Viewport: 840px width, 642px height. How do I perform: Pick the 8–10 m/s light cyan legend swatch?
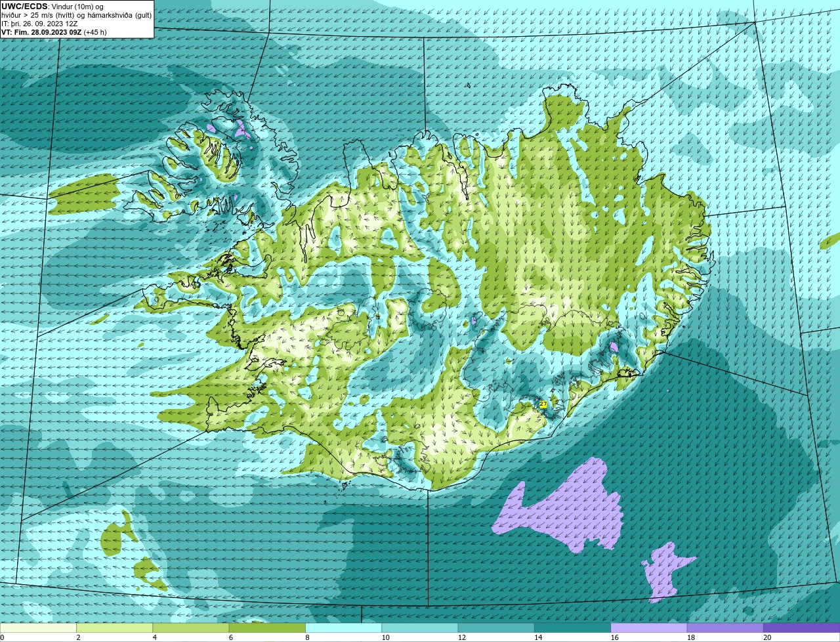click(343, 628)
